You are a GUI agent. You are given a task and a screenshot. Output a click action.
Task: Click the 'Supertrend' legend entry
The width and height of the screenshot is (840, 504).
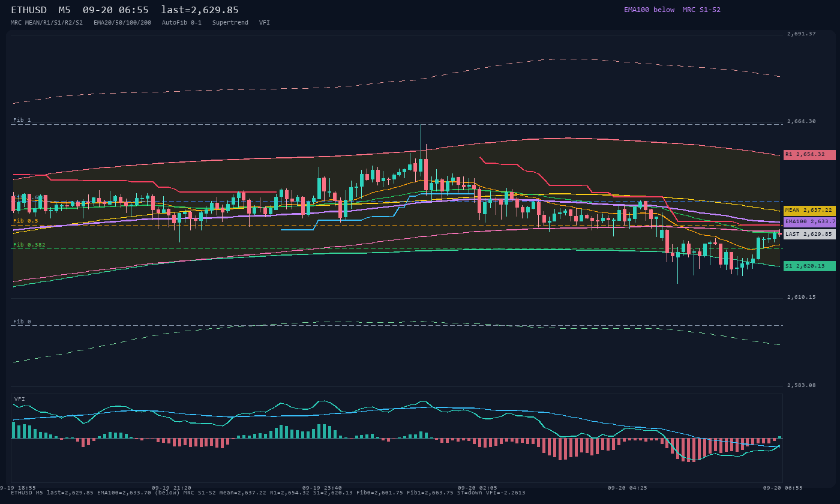point(230,22)
